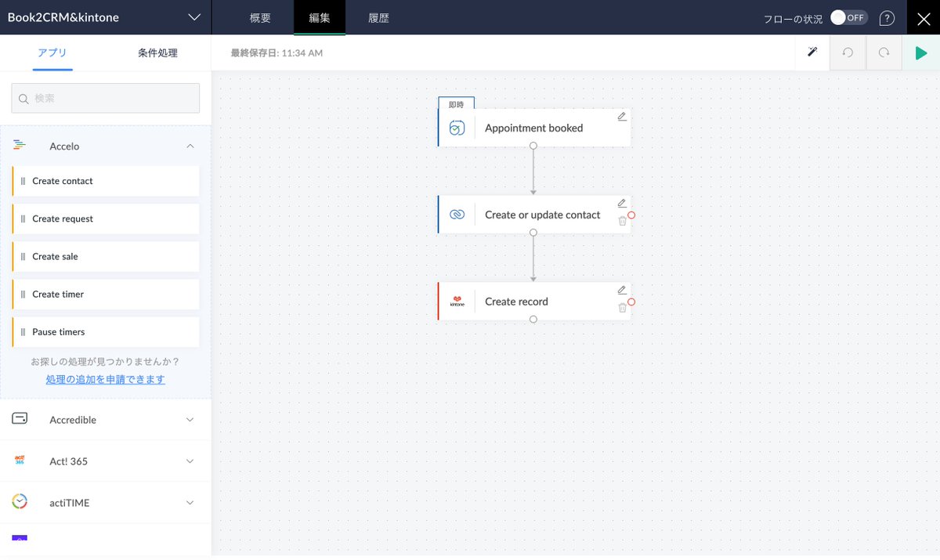Edit the Appointment booked trigger via pencil icon
The height and width of the screenshot is (560, 940).
pyautogui.click(x=621, y=116)
